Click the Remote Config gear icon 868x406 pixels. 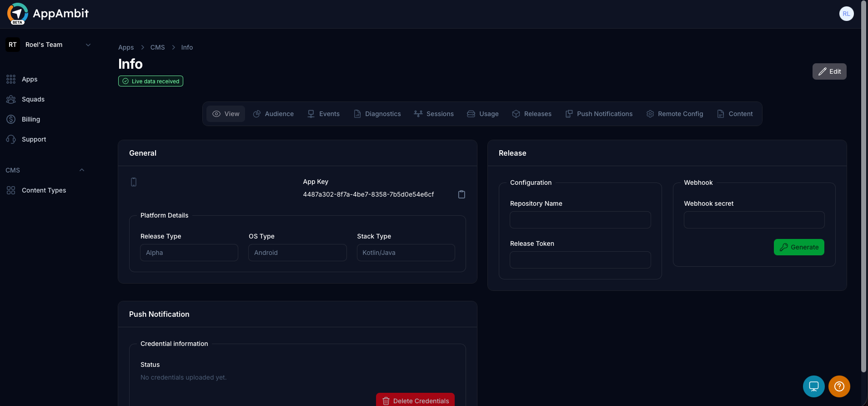pyautogui.click(x=650, y=114)
